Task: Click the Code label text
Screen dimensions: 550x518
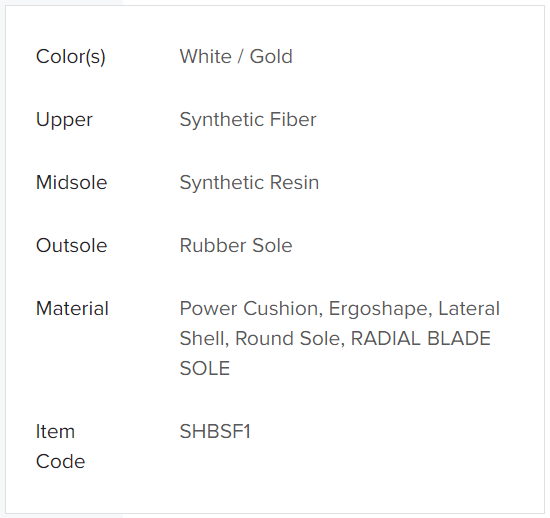Action: click(61, 462)
